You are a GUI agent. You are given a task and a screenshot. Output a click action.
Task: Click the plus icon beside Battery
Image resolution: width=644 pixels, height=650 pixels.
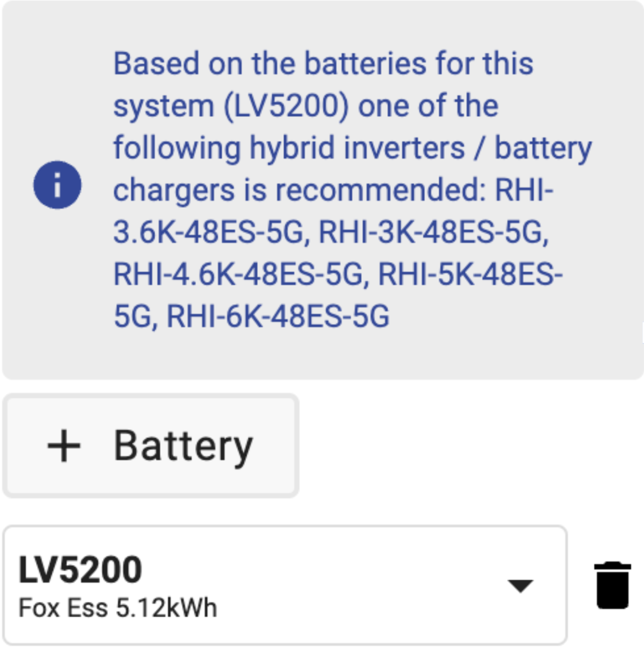(x=64, y=446)
